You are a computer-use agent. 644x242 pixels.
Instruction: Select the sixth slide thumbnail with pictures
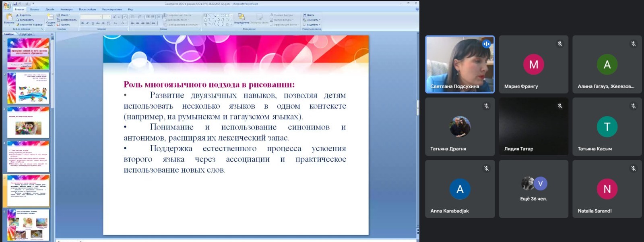click(x=28, y=225)
